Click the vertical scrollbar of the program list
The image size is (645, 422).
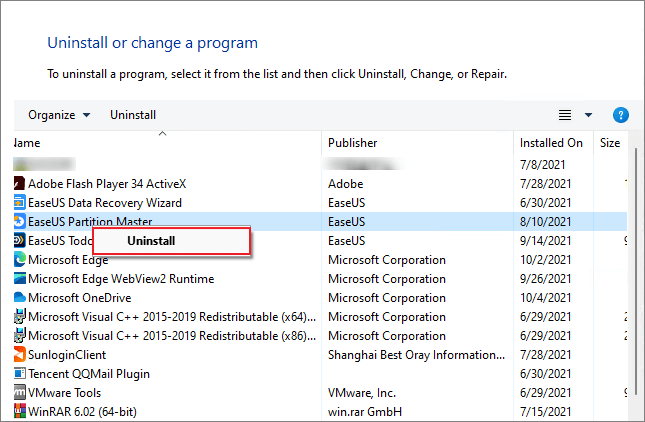click(636, 280)
